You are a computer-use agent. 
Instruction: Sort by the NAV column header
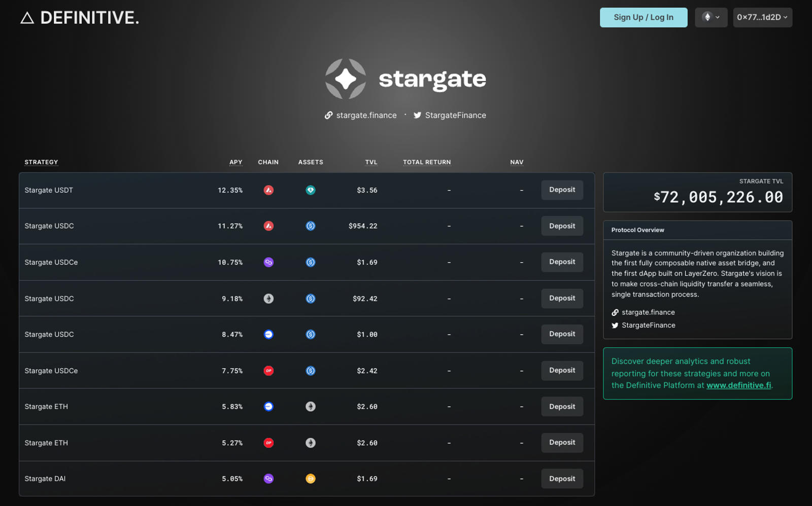pyautogui.click(x=517, y=162)
